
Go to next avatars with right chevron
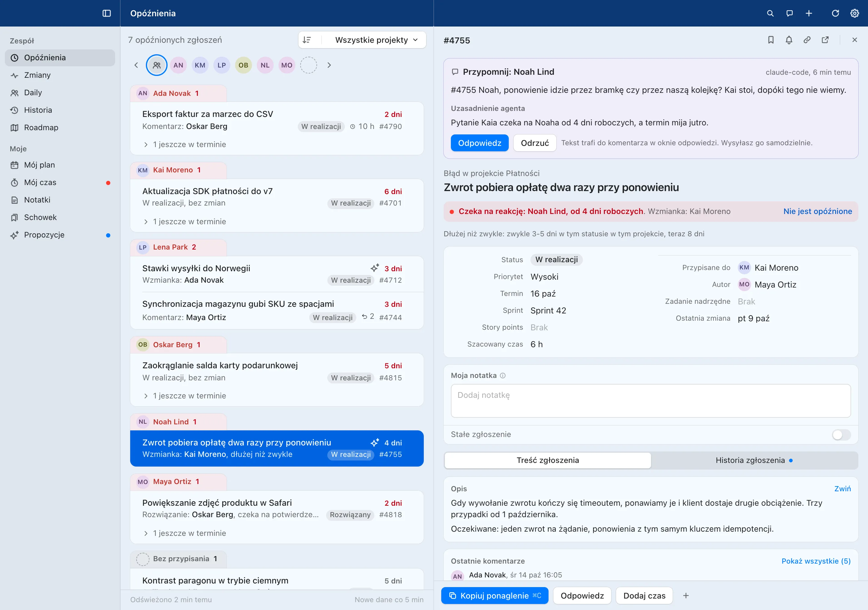[x=329, y=65]
